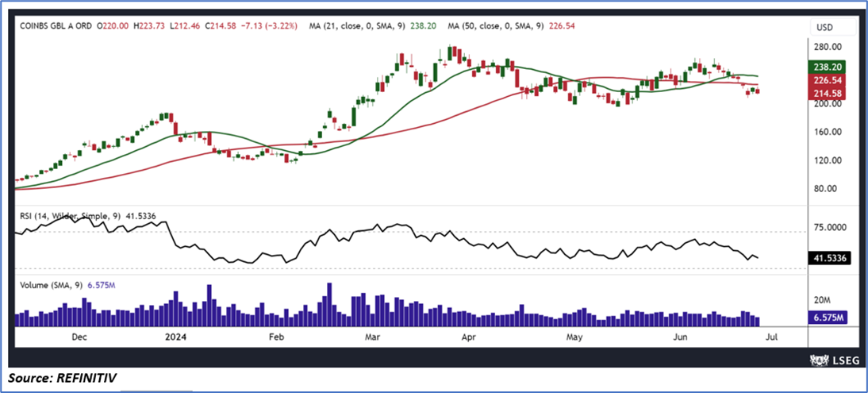Click the green 238.20 price tag

click(x=828, y=67)
